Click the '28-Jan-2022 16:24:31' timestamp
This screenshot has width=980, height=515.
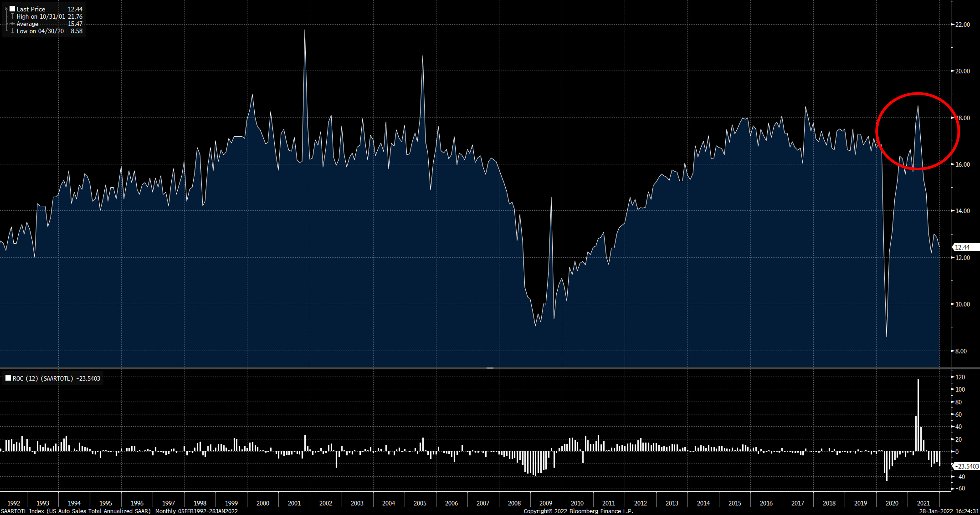[x=949, y=511]
